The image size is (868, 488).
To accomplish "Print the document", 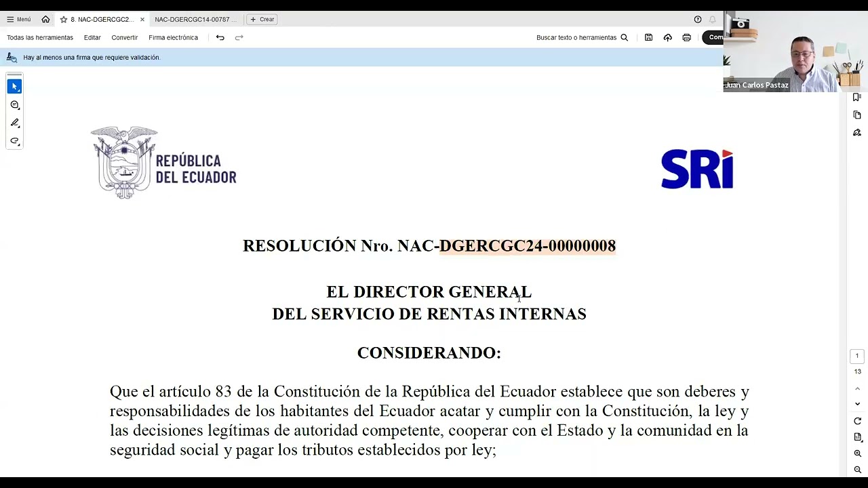I will click(x=687, y=38).
